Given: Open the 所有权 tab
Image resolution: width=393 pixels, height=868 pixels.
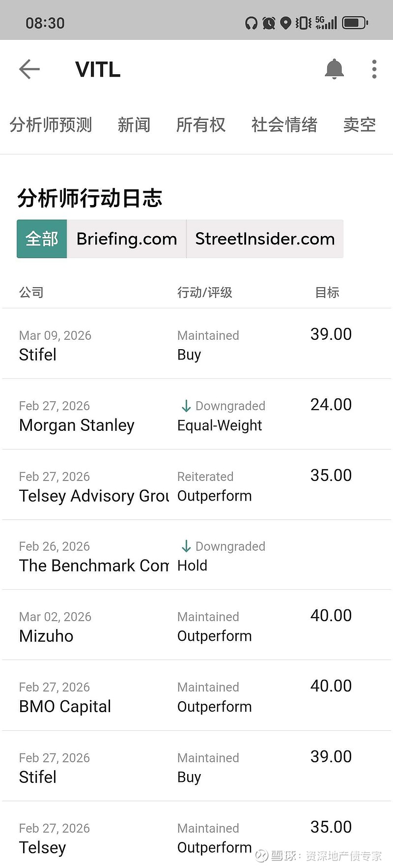Looking at the screenshot, I should [201, 125].
